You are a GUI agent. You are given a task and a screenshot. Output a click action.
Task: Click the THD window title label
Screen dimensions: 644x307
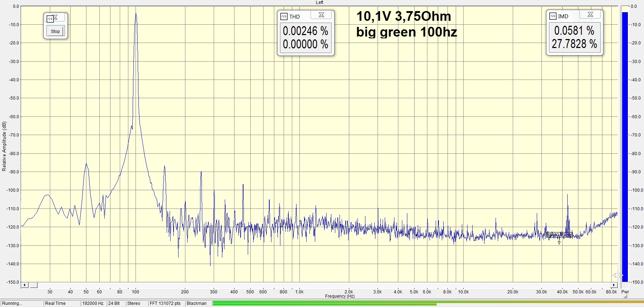click(294, 16)
